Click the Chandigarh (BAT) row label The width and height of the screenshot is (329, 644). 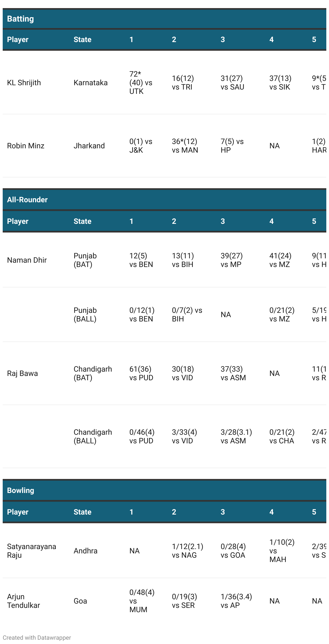(93, 373)
